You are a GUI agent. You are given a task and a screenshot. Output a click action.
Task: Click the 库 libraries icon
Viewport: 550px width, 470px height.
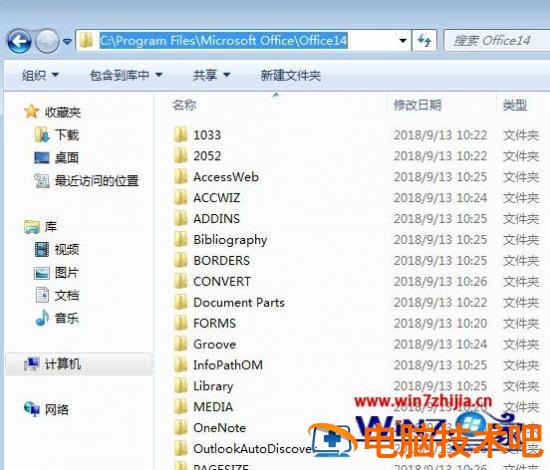32,227
